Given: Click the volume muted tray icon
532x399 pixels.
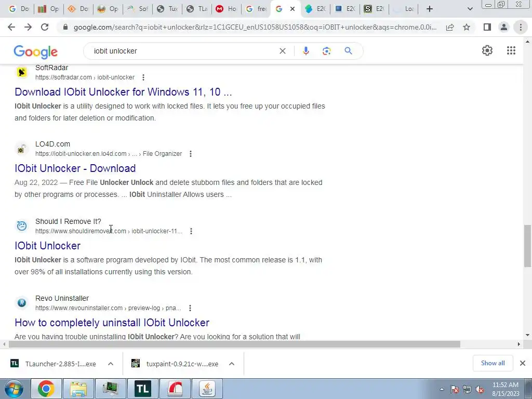Looking at the screenshot, I should [x=480, y=390].
